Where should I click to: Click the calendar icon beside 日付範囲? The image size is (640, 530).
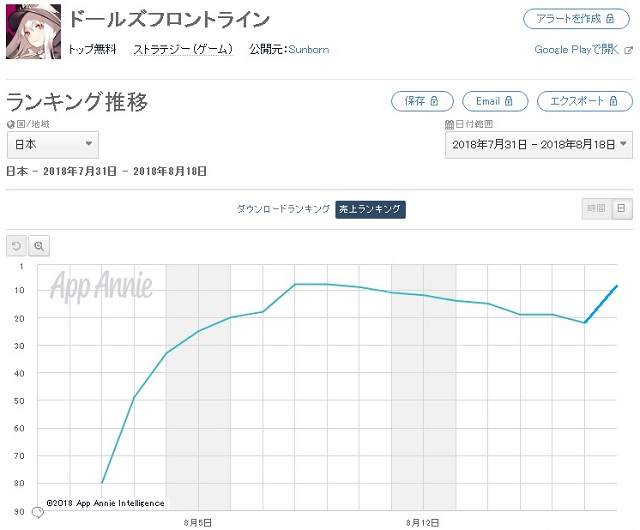[x=448, y=124]
